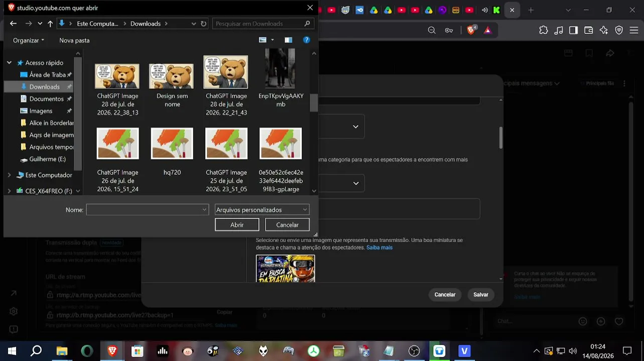Click Cancelar in the file dialog

click(287, 225)
